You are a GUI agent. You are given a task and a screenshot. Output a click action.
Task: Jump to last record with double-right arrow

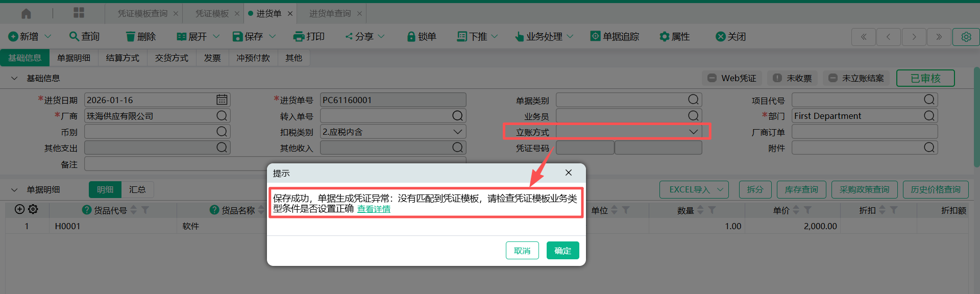[939, 37]
